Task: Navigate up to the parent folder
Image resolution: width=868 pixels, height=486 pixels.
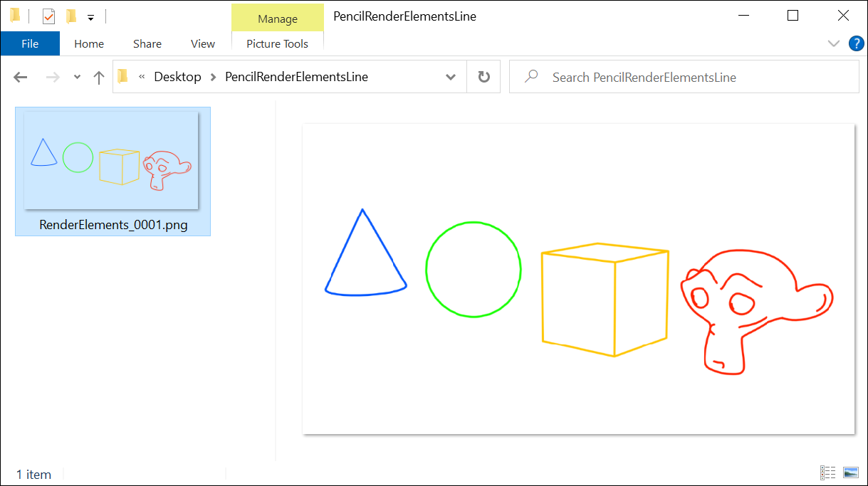Action: (x=98, y=77)
